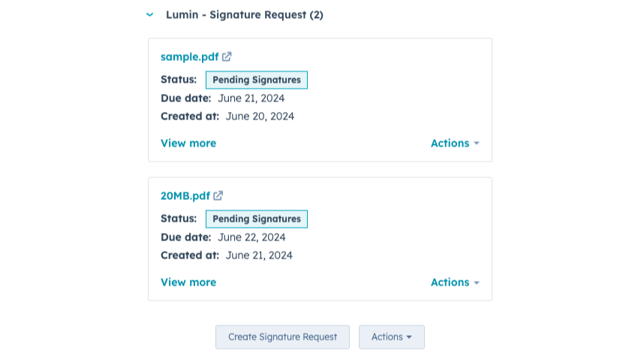The image size is (644, 363).
Task: Collapse the Lumin Signature Request section chevron
Action: pyautogui.click(x=150, y=14)
